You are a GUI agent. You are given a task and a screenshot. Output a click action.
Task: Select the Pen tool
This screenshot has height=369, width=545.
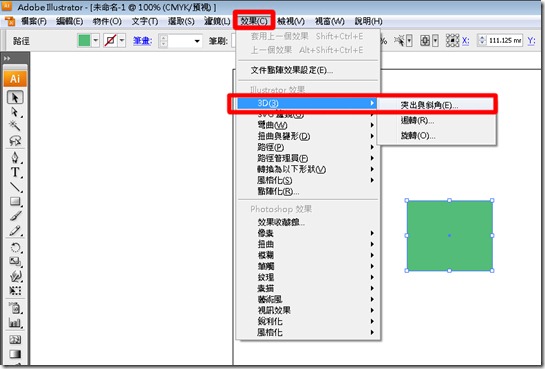pyautogui.click(x=15, y=157)
